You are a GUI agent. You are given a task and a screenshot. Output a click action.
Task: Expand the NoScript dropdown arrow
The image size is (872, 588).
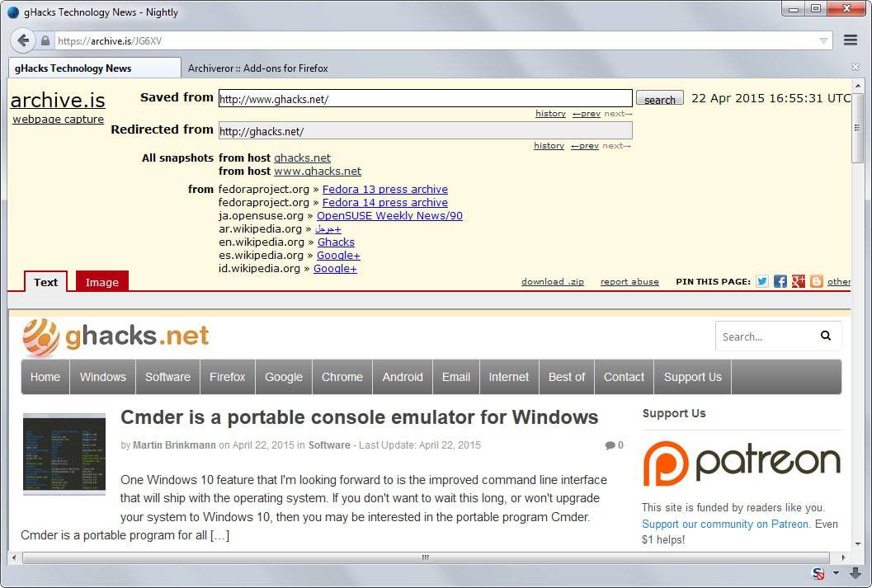(x=835, y=573)
